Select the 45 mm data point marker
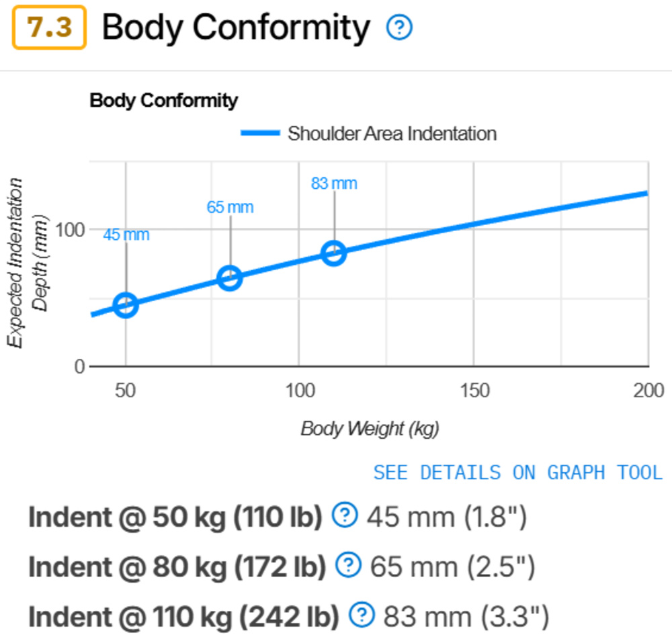Viewport: 672px width, 635px height. click(x=126, y=305)
